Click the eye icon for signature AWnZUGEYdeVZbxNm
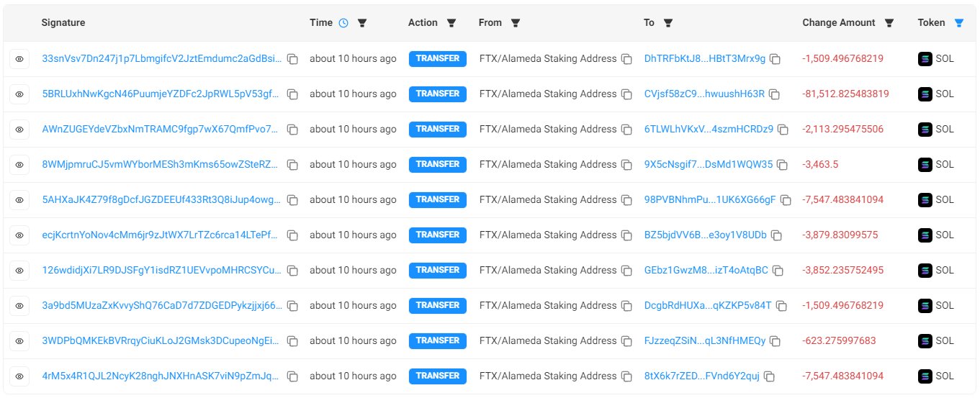 (x=19, y=130)
